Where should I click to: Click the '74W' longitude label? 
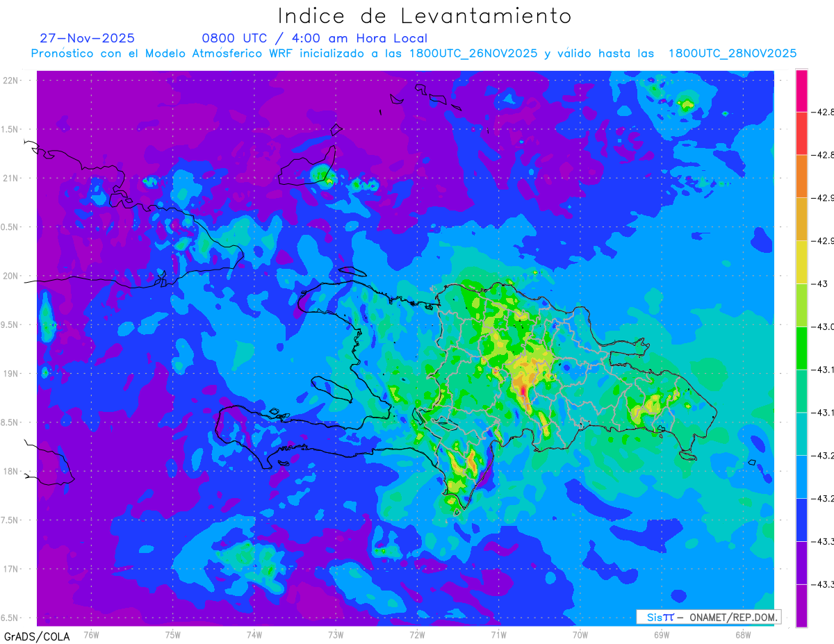(254, 634)
